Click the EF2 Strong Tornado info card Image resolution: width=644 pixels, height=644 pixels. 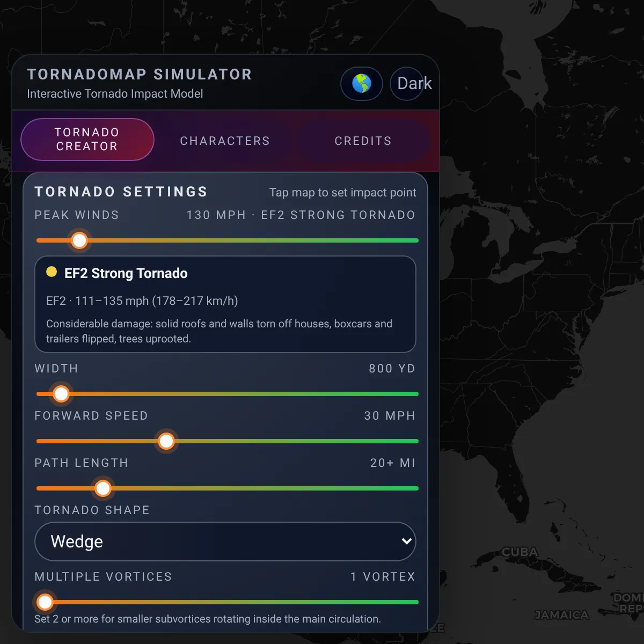point(225,304)
